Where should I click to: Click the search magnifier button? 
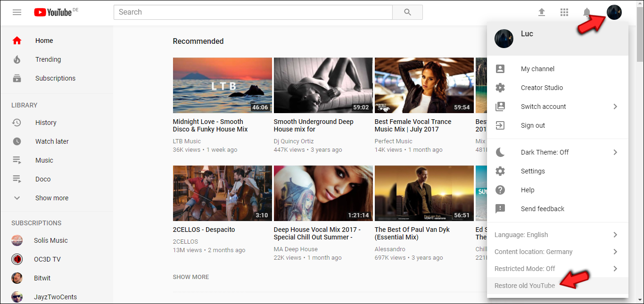coord(408,12)
